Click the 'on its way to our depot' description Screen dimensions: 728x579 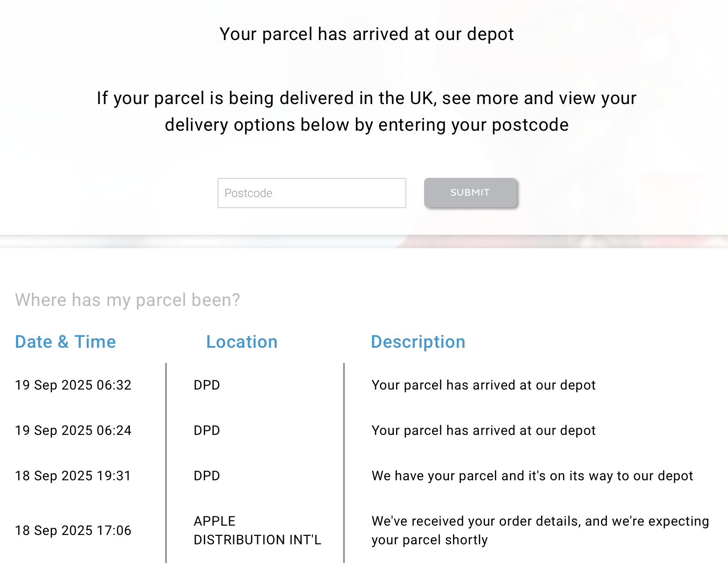pyautogui.click(x=532, y=476)
